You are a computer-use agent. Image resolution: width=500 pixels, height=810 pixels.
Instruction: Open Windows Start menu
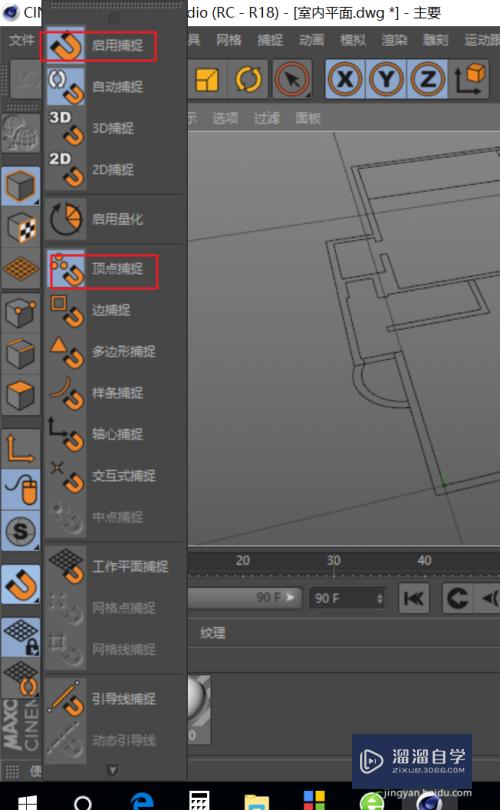(x=27, y=802)
